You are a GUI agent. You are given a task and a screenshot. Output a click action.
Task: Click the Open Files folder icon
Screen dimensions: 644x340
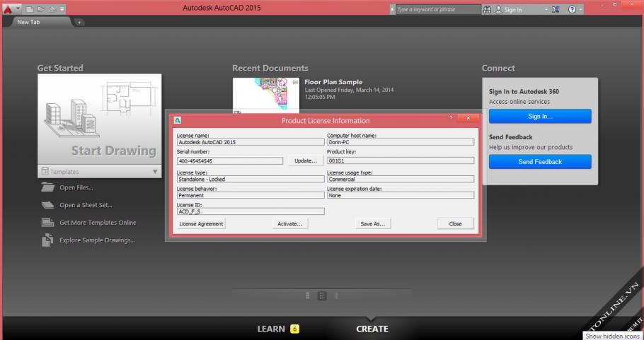pyautogui.click(x=47, y=187)
